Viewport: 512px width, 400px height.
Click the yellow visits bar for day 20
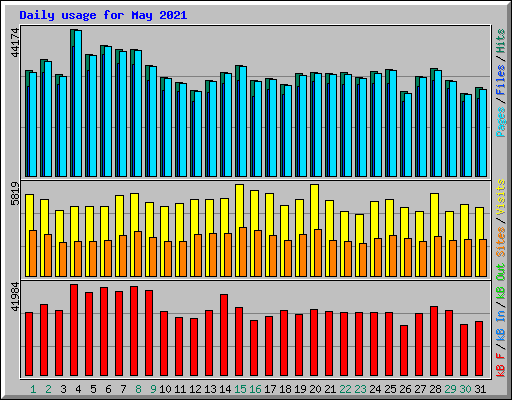point(314,230)
